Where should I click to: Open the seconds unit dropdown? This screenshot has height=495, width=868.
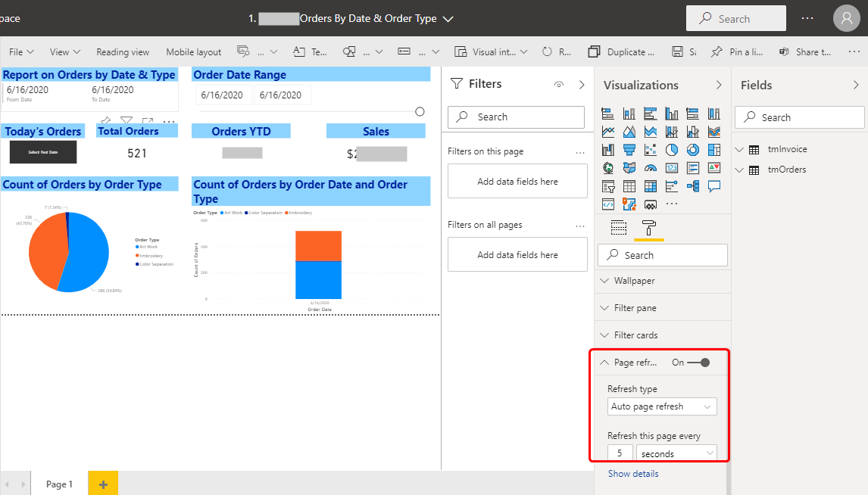point(676,453)
